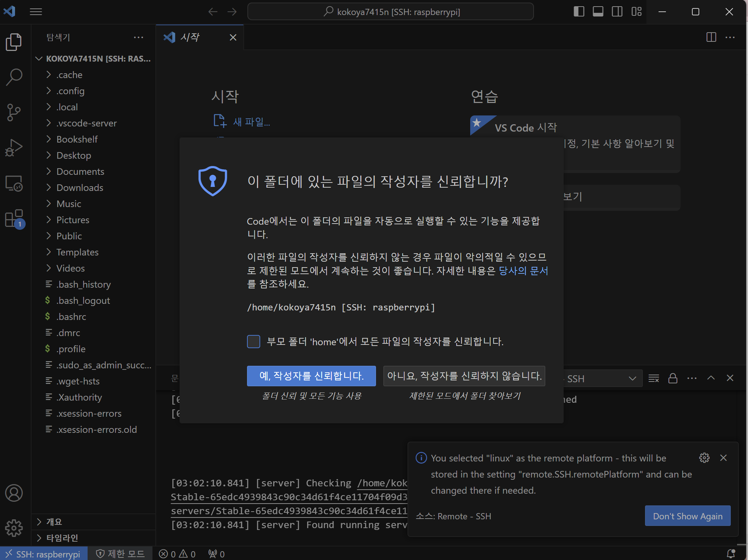Expand the 타임라인 timeline section
Screen dimensions: 748x560
click(x=94, y=538)
